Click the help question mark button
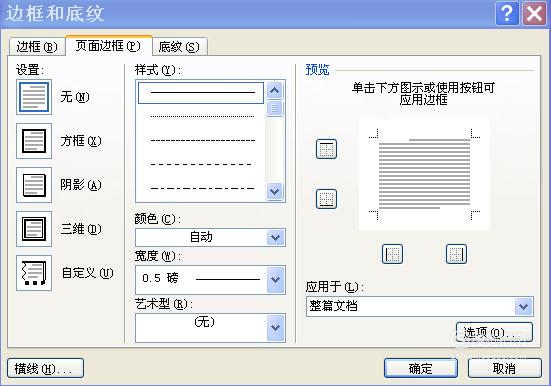Viewport: 551px width, 386px height. point(507,14)
